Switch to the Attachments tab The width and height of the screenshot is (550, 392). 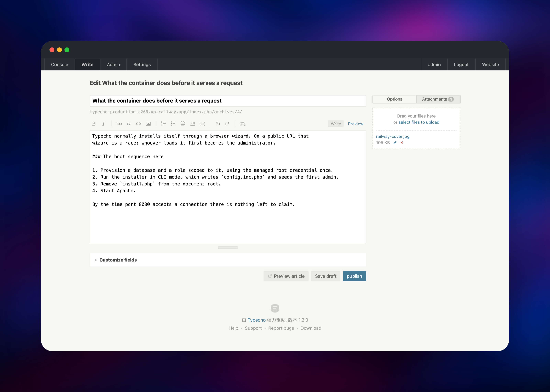pyautogui.click(x=438, y=99)
